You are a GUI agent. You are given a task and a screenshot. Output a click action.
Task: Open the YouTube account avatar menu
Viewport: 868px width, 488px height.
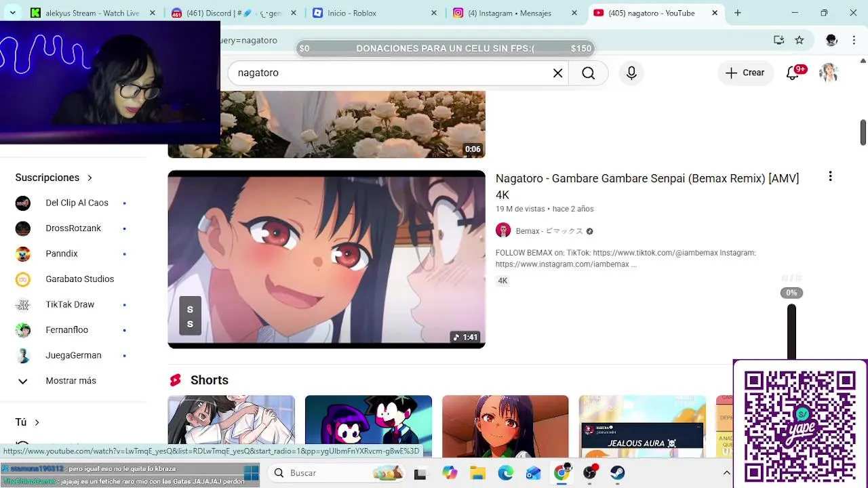pyautogui.click(x=829, y=73)
